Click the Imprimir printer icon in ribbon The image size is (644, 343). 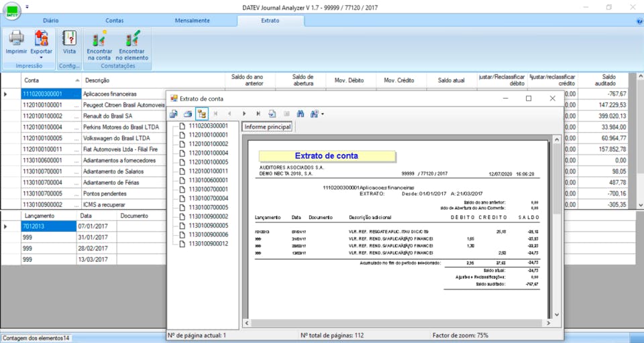coord(16,39)
